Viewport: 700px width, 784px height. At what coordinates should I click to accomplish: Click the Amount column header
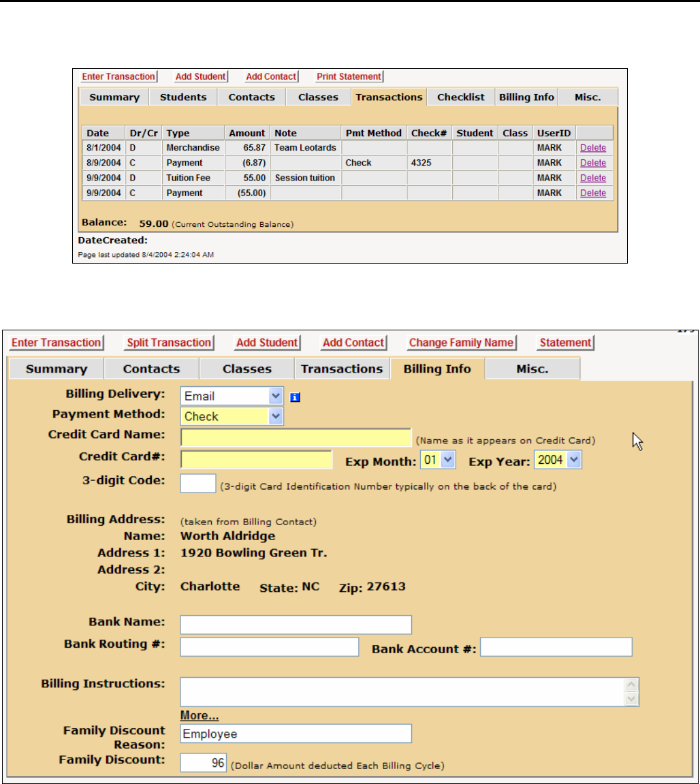pyautogui.click(x=247, y=133)
